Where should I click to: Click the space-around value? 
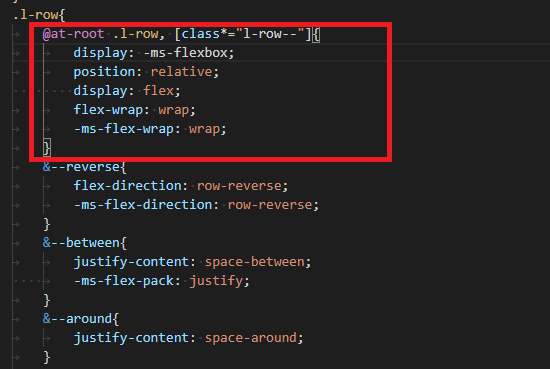tap(250, 338)
